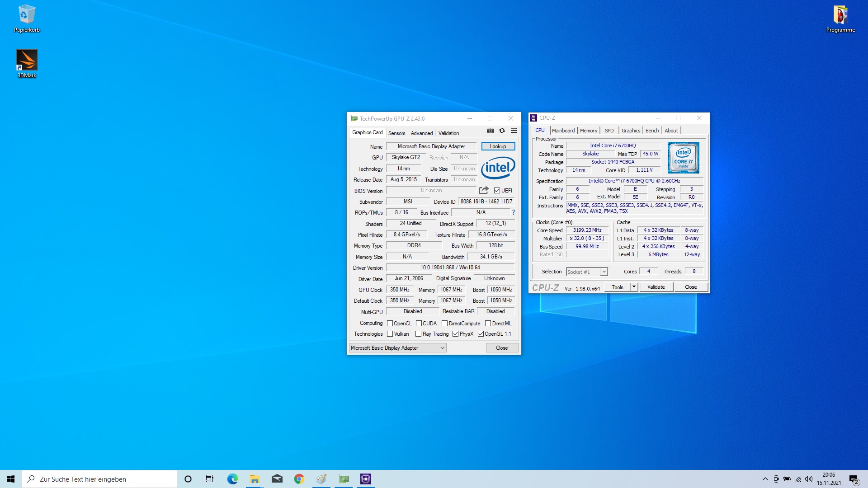
Task: Open the Papierkorb desktop icon
Action: (27, 19)
